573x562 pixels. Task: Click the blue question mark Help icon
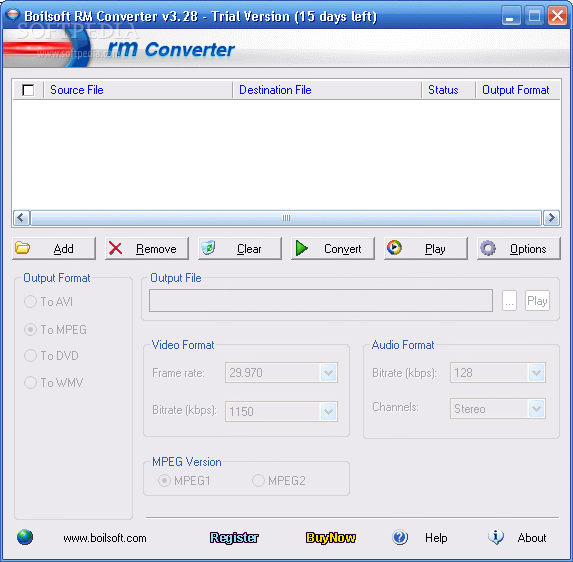click(x=400, y=537)
